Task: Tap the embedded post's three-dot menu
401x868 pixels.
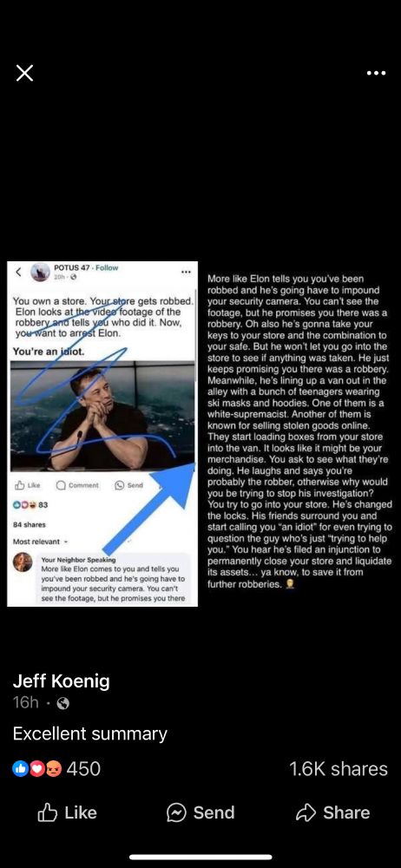Action: [186, 272]
